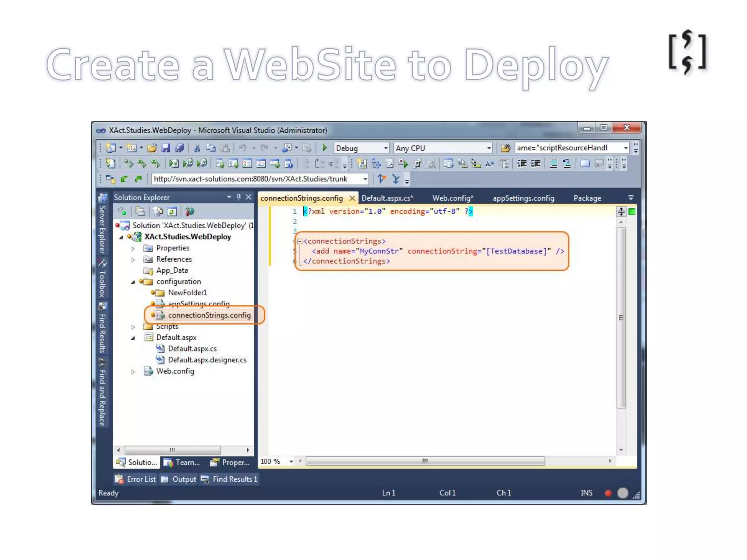Open the 100 % zoom dropdown
Viewport: 747px width, 560px height.
pos(291,462)
